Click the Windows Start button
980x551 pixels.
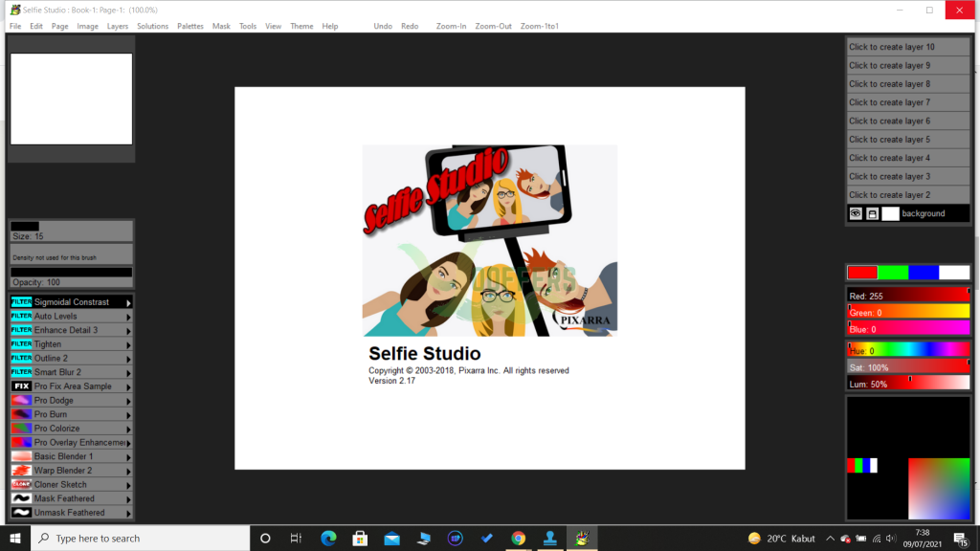[x=15, y=538]
